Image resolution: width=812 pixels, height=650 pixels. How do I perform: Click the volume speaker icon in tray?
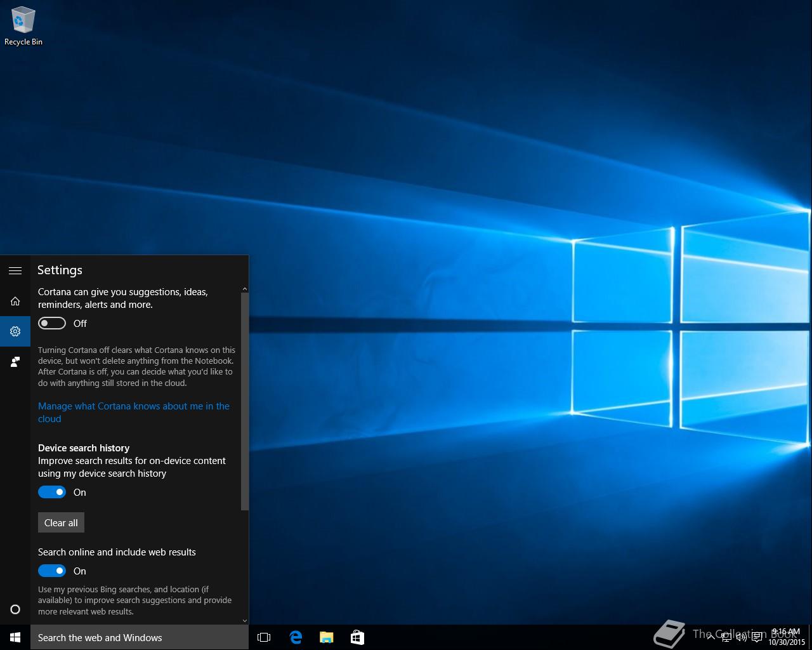click(x=741, y=637)
